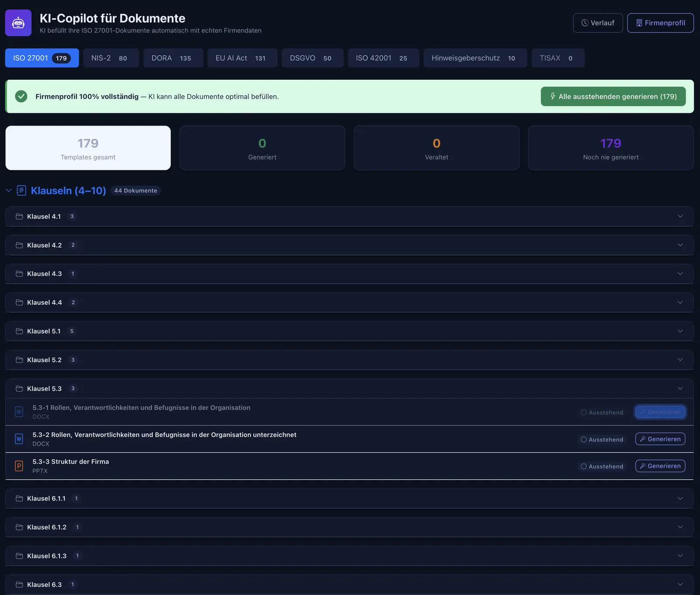The width and height of the screenshot is (700, 595).
Task: Click the Klausel 5.1 row label
Action: (x=44, y=331)
